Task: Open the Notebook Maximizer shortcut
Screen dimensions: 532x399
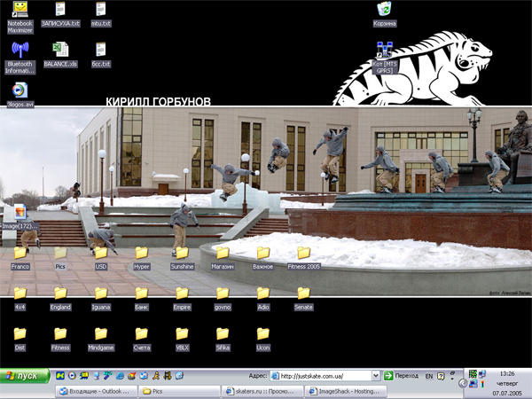Action: click(20, 11)
